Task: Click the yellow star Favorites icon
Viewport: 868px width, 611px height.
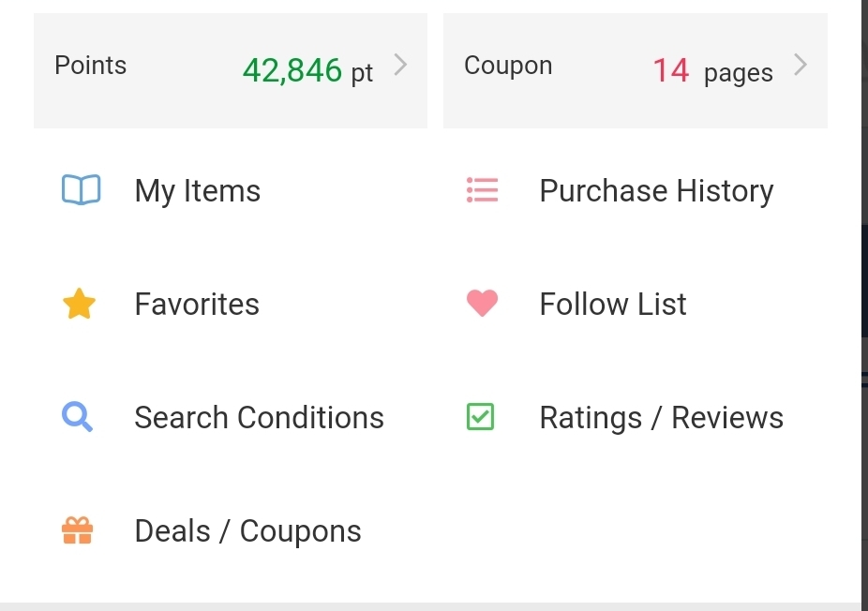Action: 79,304
